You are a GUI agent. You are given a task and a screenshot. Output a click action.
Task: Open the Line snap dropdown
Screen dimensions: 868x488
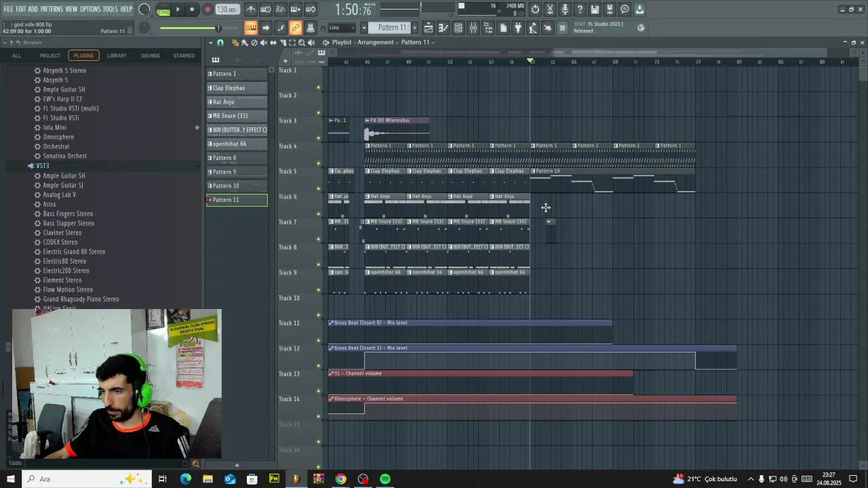[x=342, y=28]
